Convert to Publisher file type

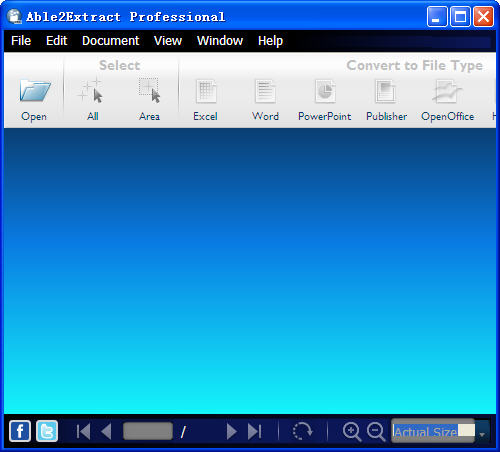(x=386, y=91)
